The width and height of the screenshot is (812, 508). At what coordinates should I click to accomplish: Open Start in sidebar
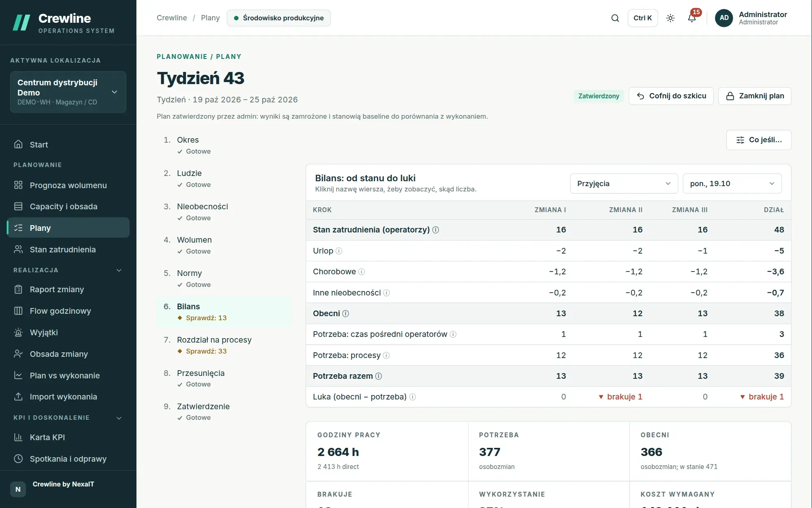[68, 145]
